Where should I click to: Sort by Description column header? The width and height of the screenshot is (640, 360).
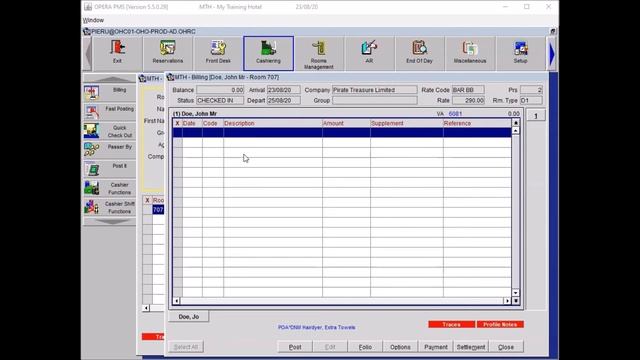(x=273, y=123)
